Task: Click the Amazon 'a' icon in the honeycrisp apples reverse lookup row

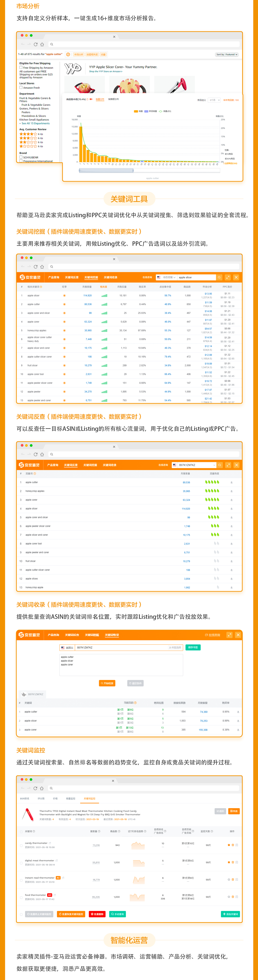Action: [x=231, y=491]
